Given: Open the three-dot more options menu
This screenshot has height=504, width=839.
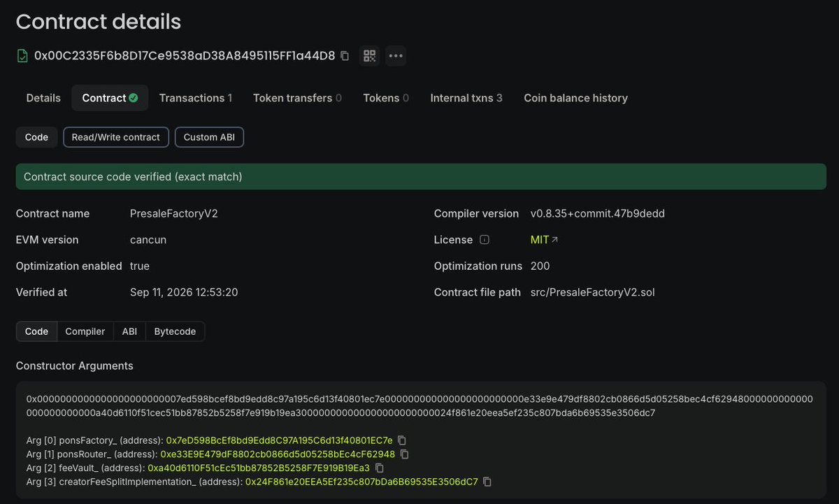Looking at the screenshot, I should click(x=396, y=56).
